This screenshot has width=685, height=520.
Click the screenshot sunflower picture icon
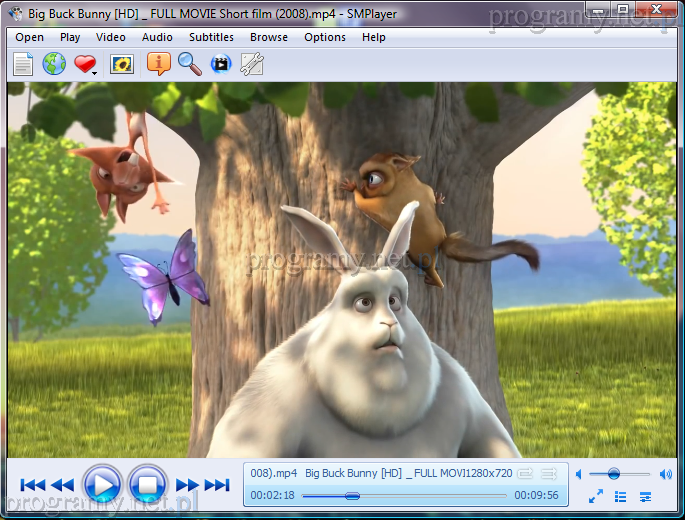click(122, 64)
